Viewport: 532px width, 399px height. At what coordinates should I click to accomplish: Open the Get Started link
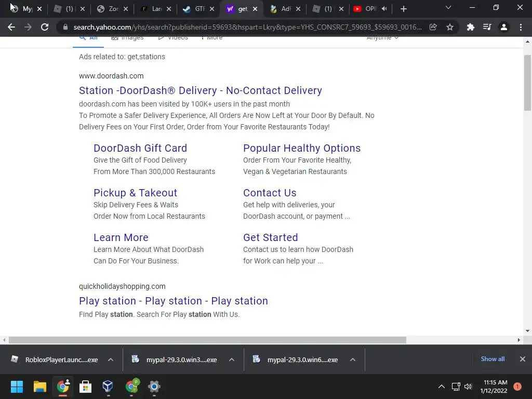click(x=270, y=237)
